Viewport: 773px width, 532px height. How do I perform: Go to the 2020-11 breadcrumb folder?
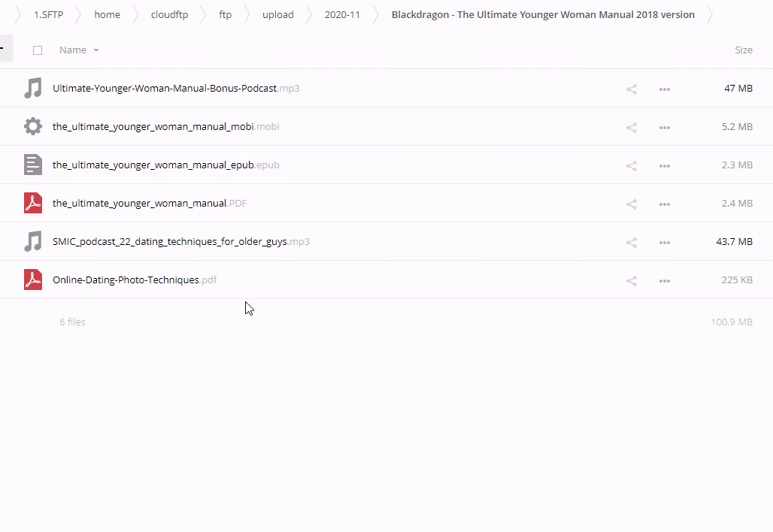coord(342,14)
